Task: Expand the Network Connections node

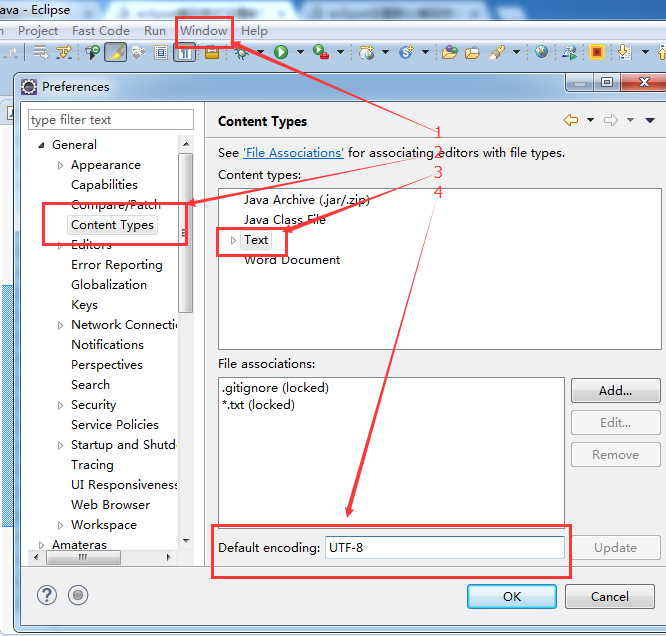Action: click(x=60, y=325)
